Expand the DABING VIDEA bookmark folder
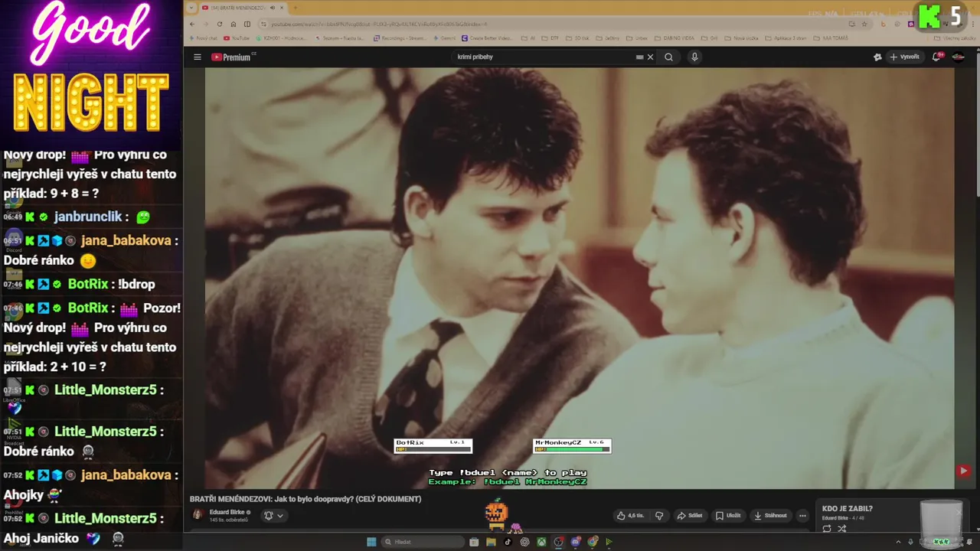The image size is (980, 551). point(674,37)
